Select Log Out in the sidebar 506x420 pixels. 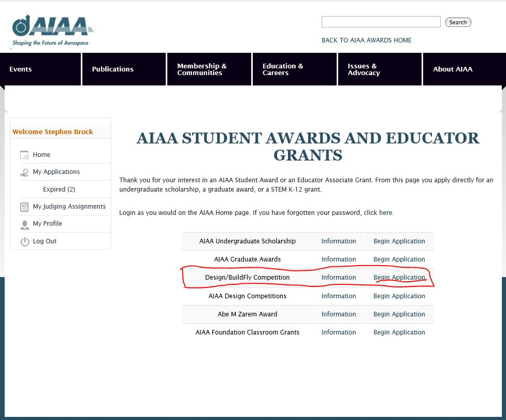tap(45, 241)
